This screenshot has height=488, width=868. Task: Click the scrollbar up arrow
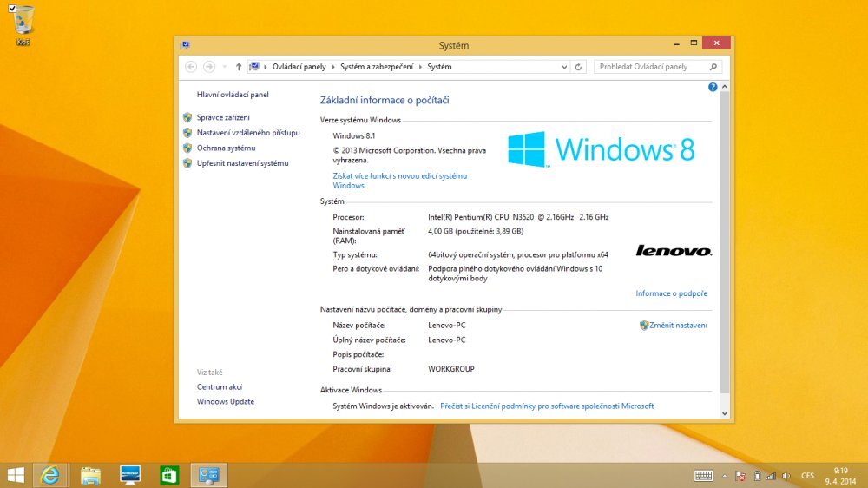[725, 87]
